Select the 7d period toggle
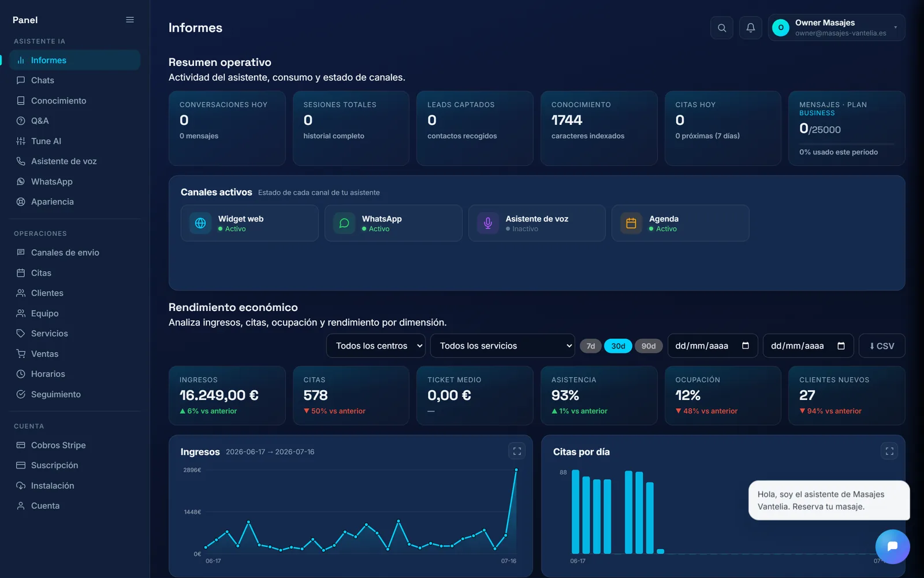Image resolution: width=924 pixels, height=578 pixels. coord(591,346)
